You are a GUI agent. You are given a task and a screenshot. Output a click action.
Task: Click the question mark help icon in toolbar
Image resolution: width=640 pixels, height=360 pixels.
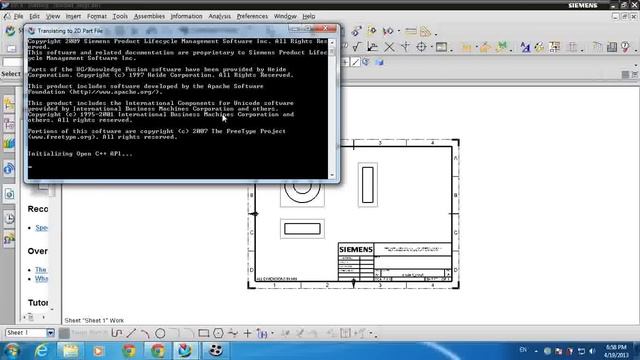(625, 47)
